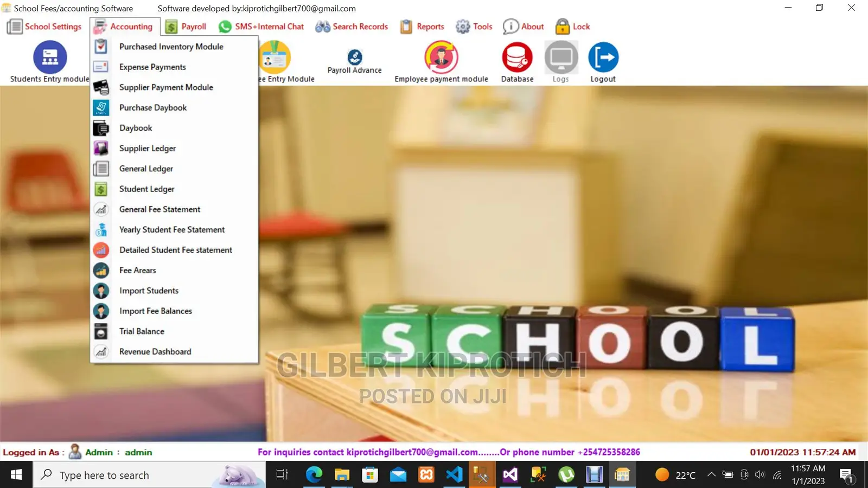Open the Logs monitor icon

[x=561, y=57]
